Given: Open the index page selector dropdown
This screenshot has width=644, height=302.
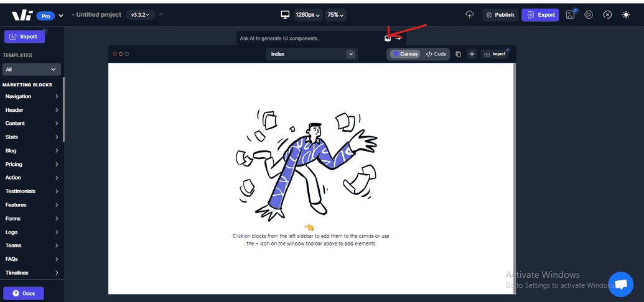Looking at the screenshot, I should point(312,54).
